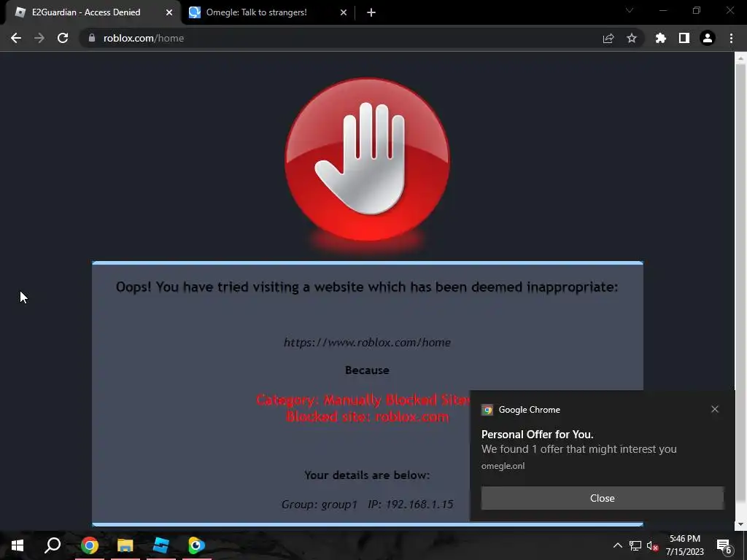Open Roblox Studio taskbar icon
The image size is (747, 560).
point(161,545)
